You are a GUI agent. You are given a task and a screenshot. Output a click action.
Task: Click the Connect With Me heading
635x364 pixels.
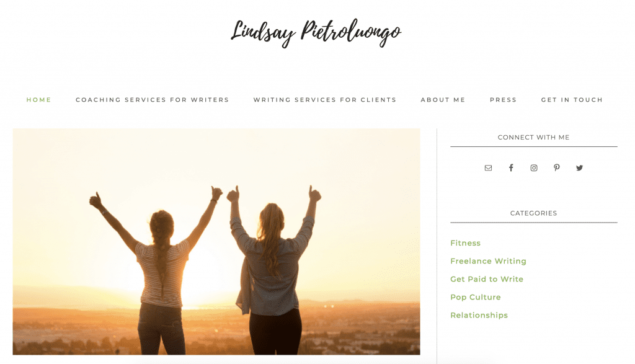tap(534, 137)
